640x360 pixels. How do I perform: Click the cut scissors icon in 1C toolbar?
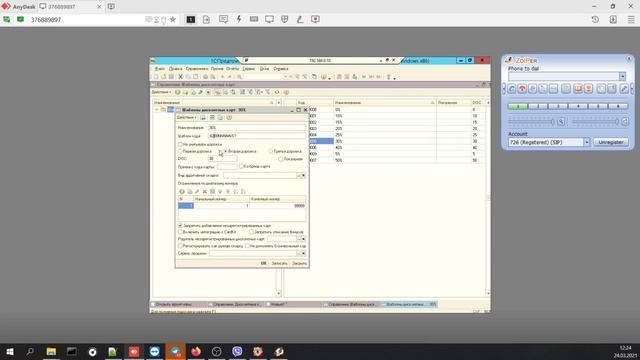click(x=180, y=77)
